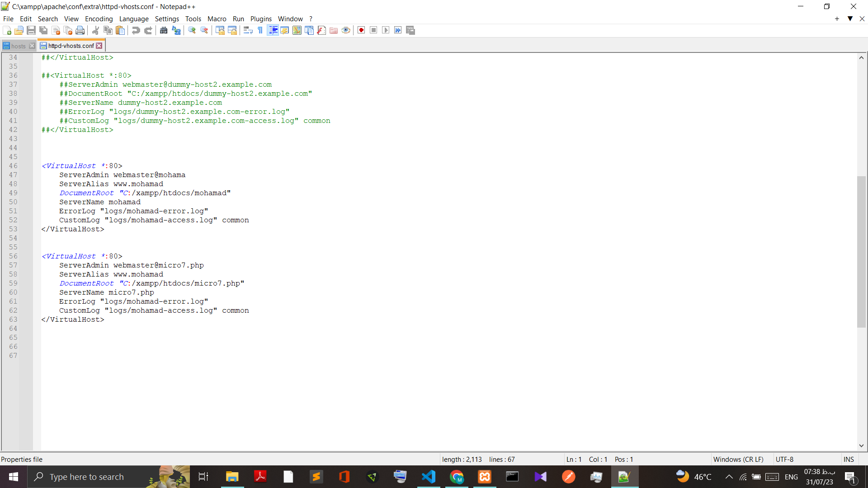
Task: Open the File menu
Action: pyautogui.click(x=8, y=19)
